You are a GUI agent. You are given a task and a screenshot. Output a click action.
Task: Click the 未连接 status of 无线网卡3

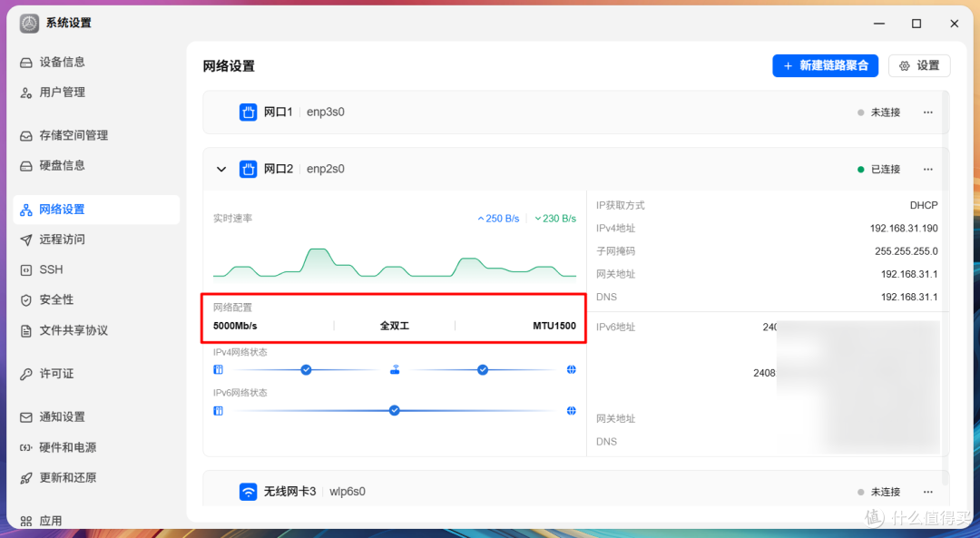click(x=878, y=492)
